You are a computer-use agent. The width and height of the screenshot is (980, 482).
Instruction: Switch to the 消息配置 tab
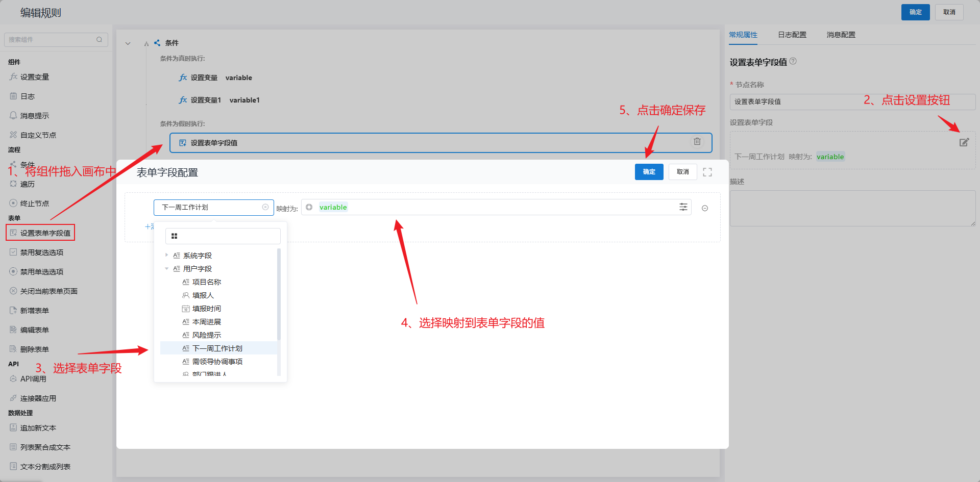point(841,35)
